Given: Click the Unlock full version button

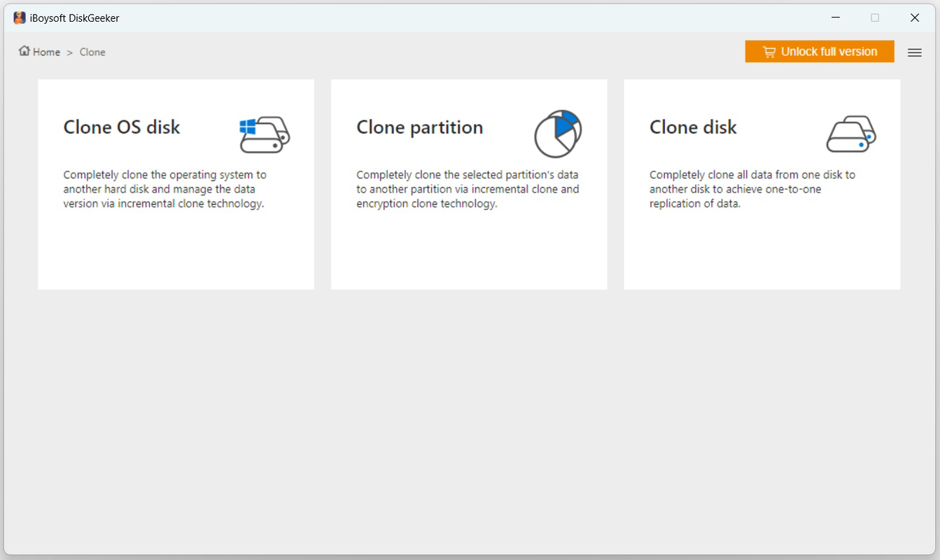Looking at the screenshot, I should coord(820,52).
